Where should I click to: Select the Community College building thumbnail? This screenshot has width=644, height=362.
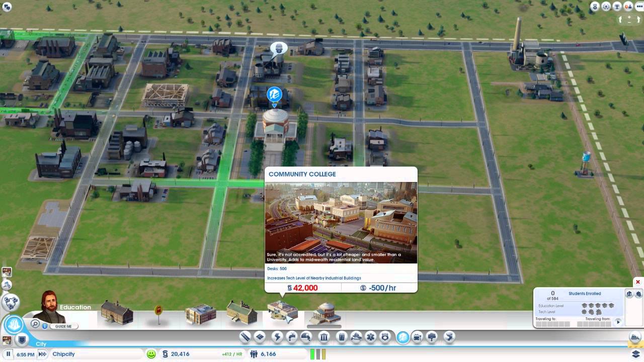[x=282, y=312]
